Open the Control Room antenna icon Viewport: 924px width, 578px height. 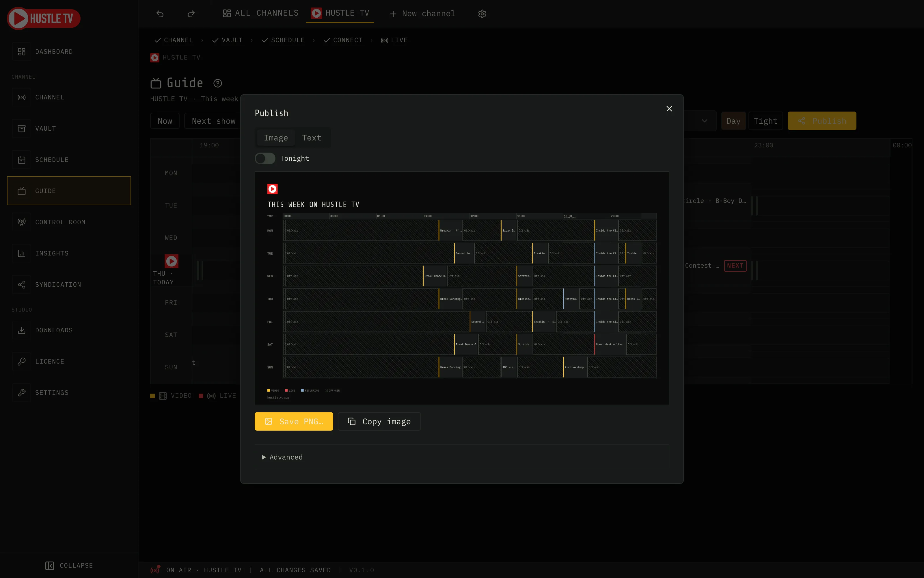coord(22,222)
